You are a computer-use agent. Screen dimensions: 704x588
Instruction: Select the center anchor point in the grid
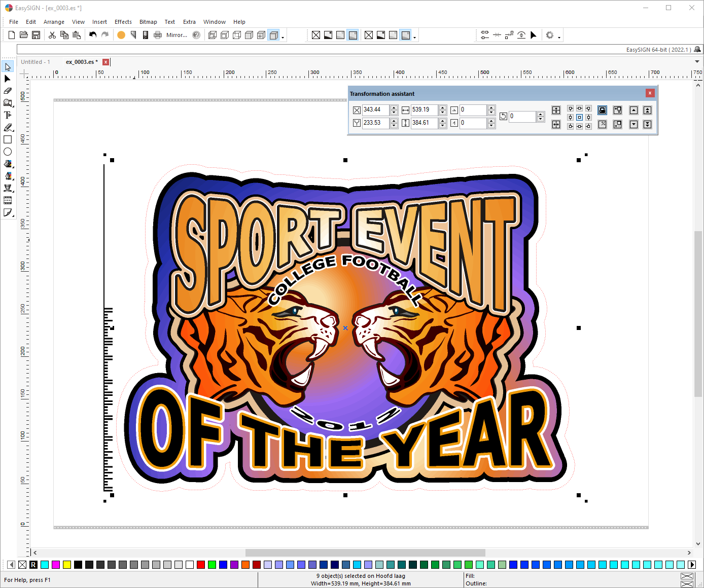coord(579,117)
